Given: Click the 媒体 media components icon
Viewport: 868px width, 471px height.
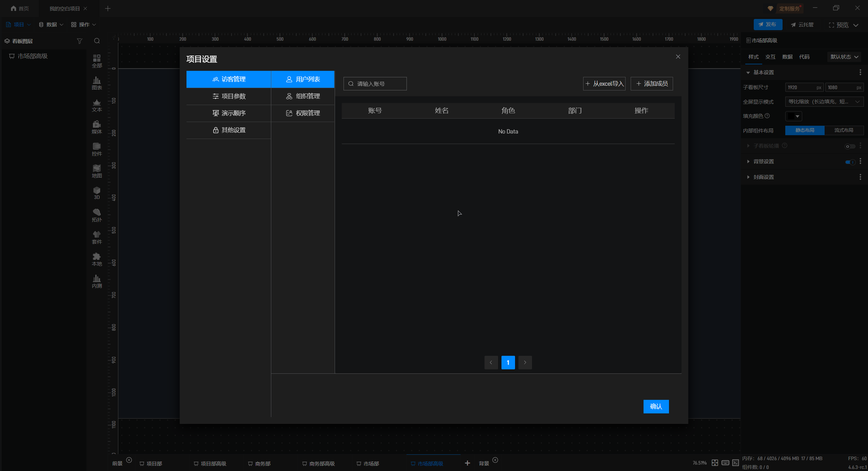Looking at the screenshot, I should pos(97,127).
